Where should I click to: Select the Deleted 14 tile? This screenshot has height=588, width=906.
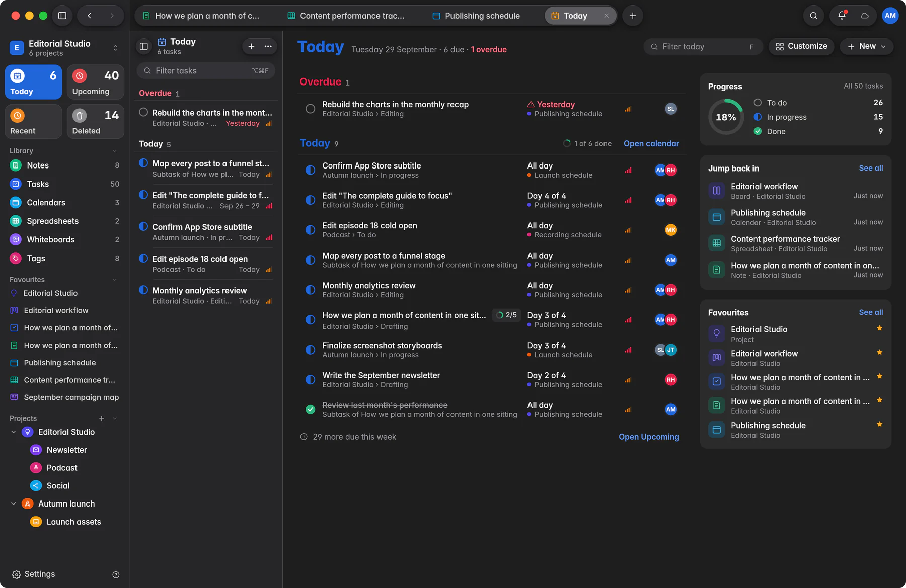tap(95, 121)
